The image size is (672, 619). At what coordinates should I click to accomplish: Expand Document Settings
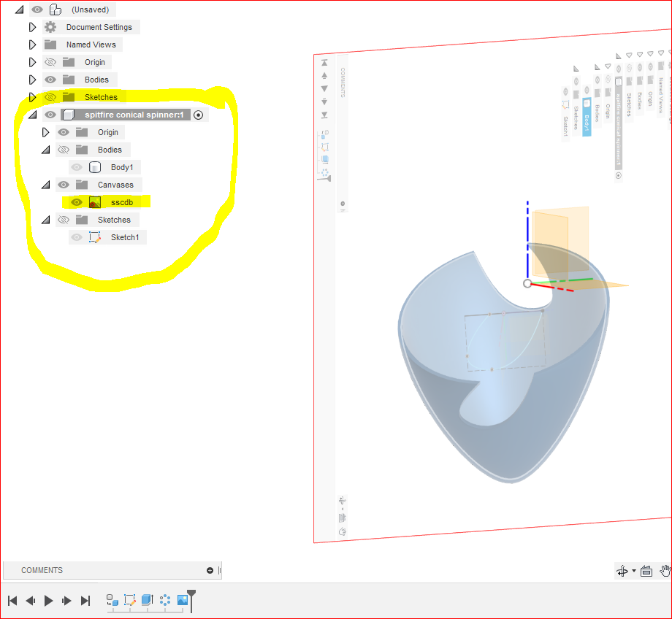32,27
